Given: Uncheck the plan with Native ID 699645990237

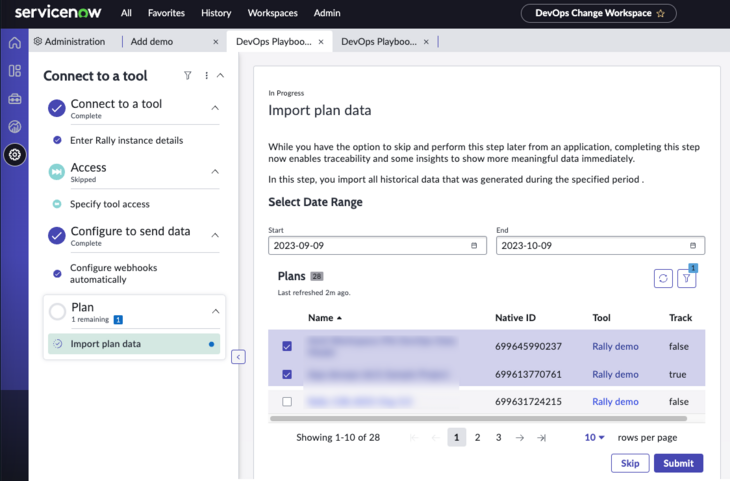Looking at the screenshot, I should click(287, 346).
